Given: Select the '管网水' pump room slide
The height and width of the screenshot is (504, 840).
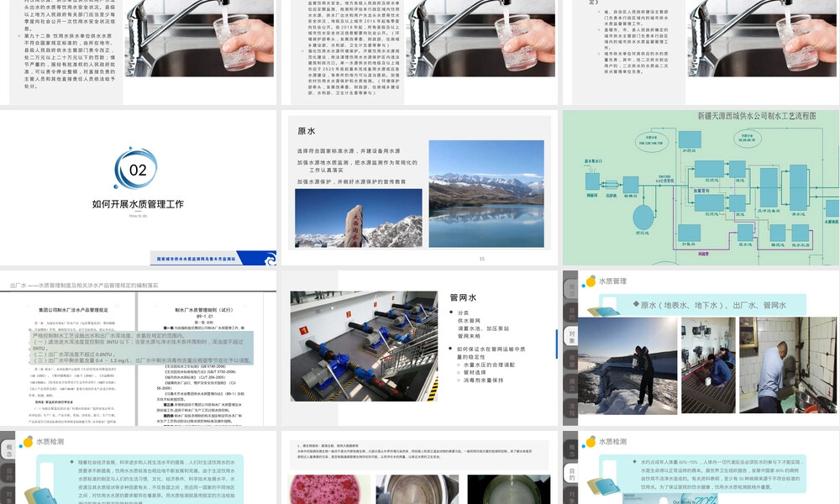Looking at the screenshot, I should point(419,348).
